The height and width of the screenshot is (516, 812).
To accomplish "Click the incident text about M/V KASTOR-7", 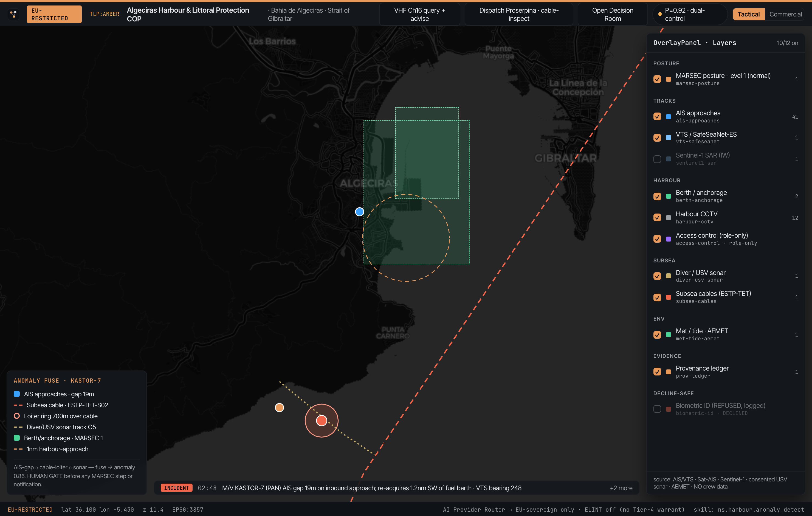I will (x=372, y=488).
